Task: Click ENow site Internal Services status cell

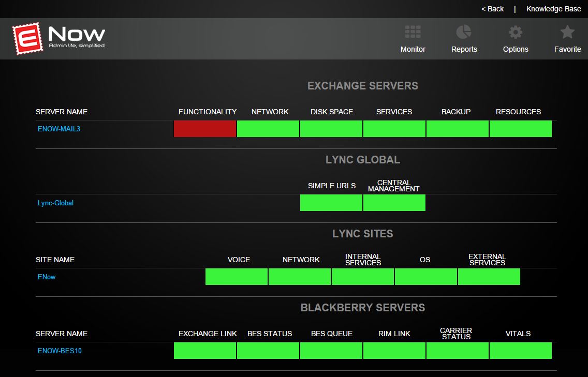Action: point(363,277)
